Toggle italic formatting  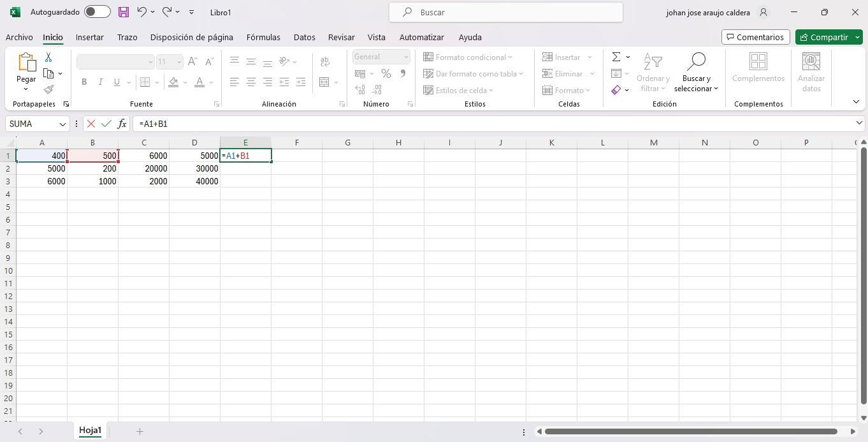click(x=100, y=82)
